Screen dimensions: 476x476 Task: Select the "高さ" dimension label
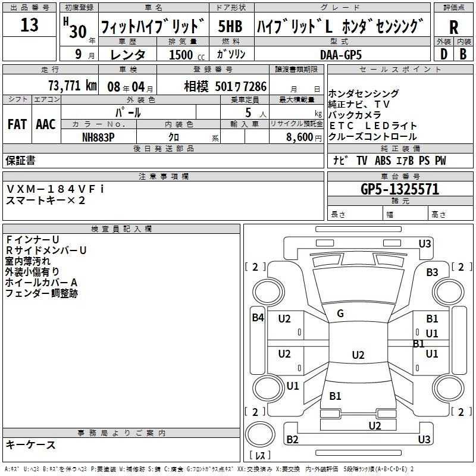(x=439, y=215)
